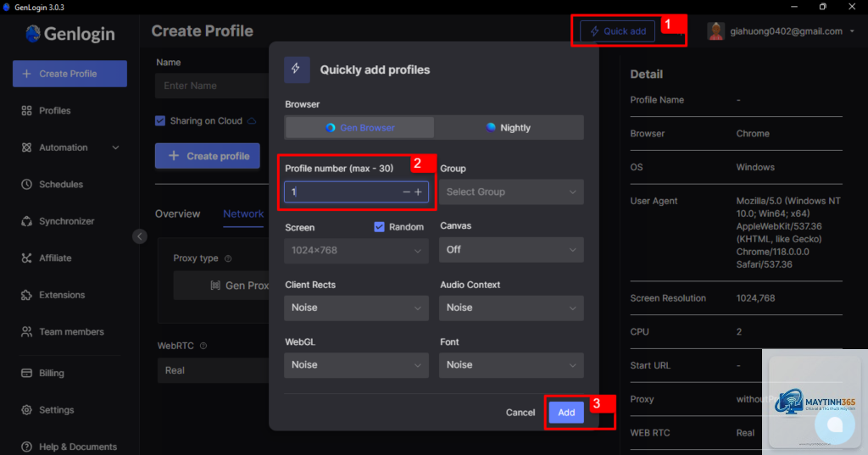Select the Gen Browser option
This screenshot has width=868, height=455.
click(359, 128)
